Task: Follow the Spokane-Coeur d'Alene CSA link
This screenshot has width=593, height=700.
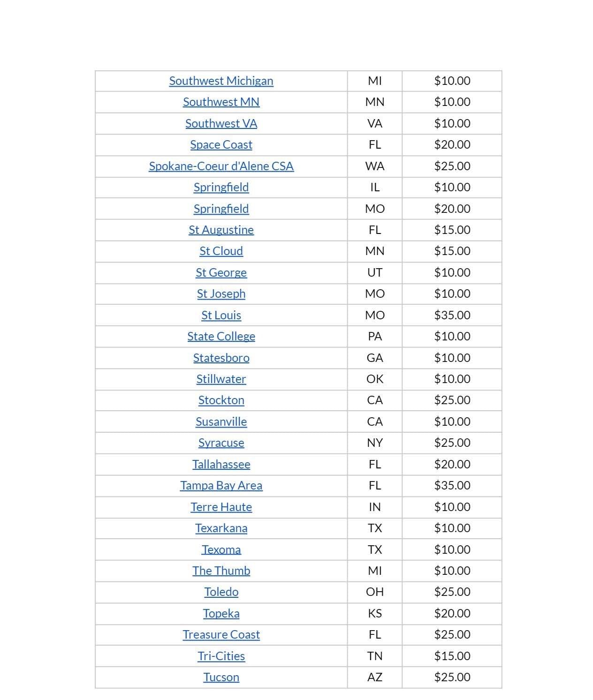Action: point(221,166)
